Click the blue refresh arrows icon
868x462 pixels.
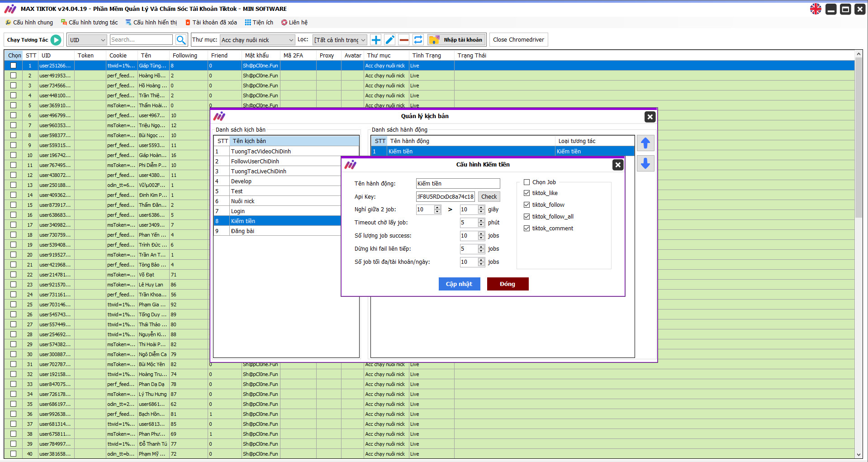418,40
